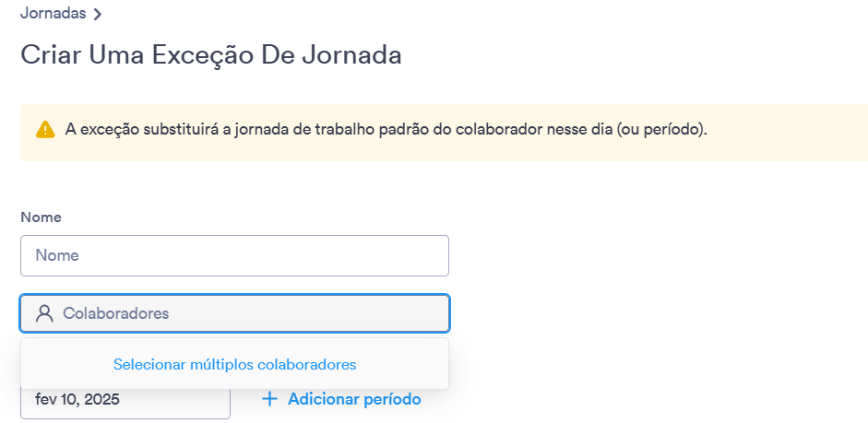Focus the Nome text input field
The width and height of the screenshot is (868, 423).
(234, 255)
